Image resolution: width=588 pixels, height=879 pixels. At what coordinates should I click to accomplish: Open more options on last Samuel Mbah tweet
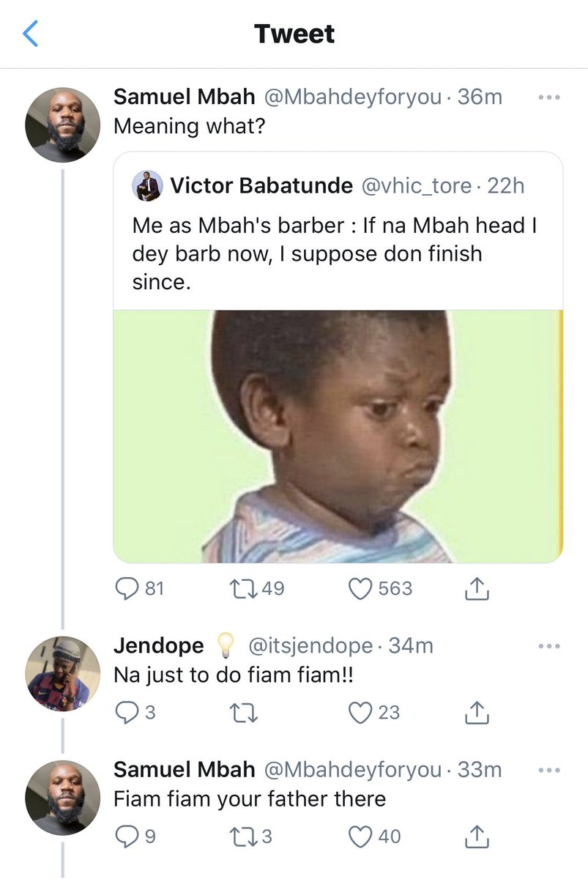[548, 770]
